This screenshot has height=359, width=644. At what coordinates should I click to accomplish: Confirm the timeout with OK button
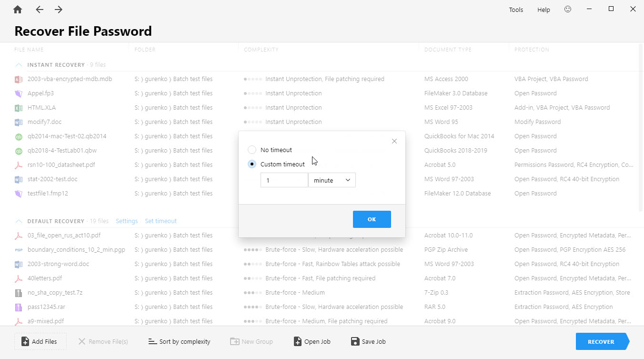372,219
